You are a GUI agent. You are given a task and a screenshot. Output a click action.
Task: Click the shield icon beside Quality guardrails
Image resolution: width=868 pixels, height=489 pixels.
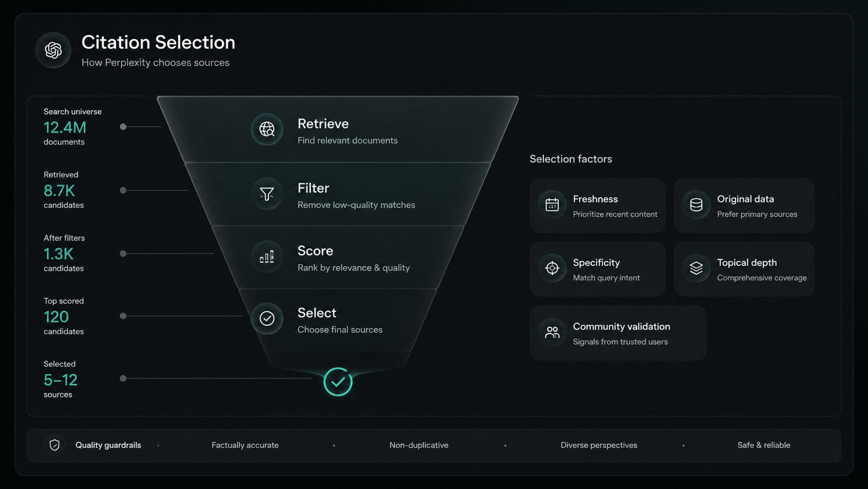click(x=55, y=445)
